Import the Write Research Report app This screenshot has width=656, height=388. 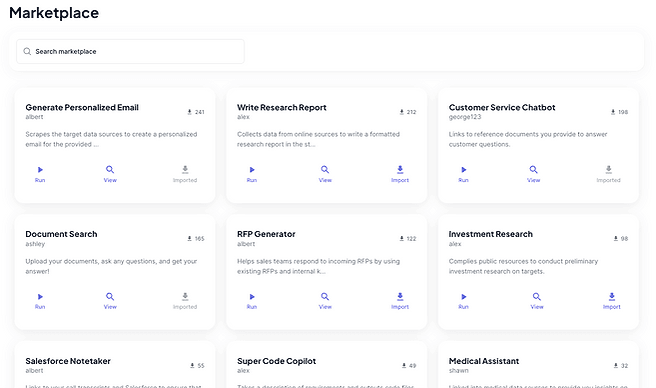400,174
